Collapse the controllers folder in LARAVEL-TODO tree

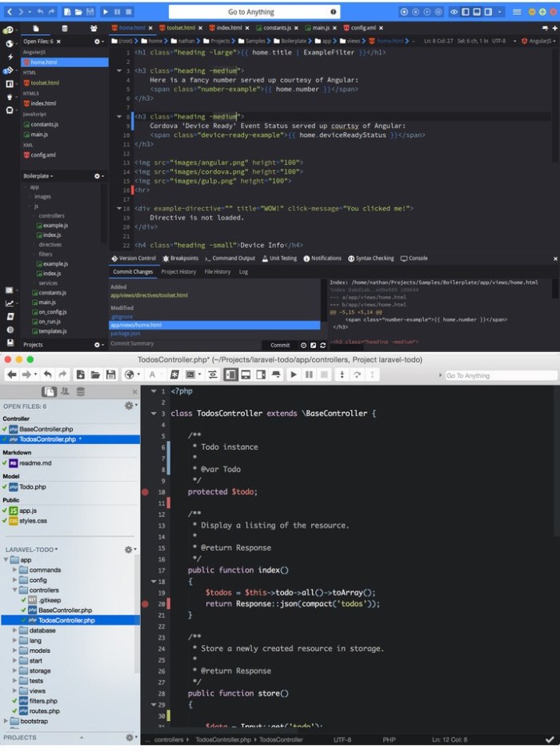pos(15,590)
